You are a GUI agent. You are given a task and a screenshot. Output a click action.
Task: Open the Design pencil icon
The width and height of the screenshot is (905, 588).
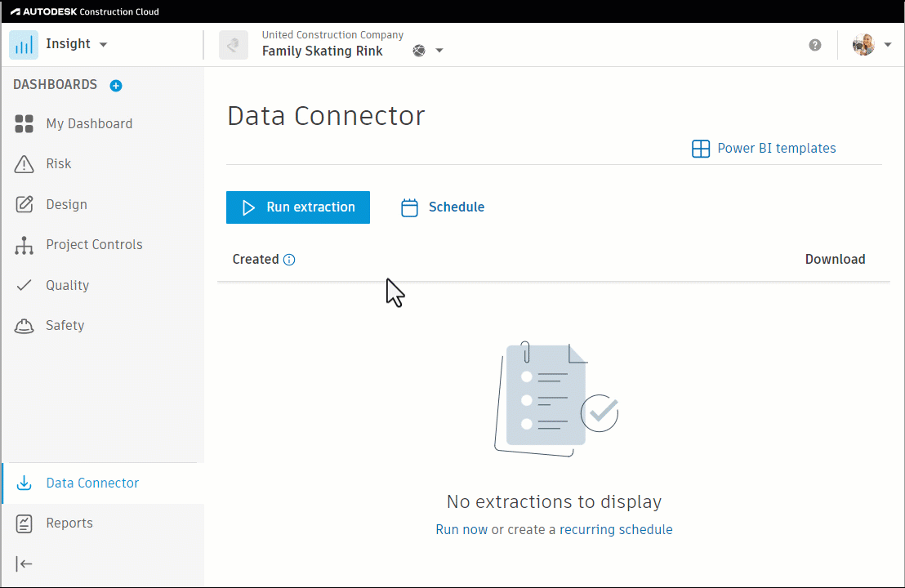pyautogui.click(x=24, y=204)
